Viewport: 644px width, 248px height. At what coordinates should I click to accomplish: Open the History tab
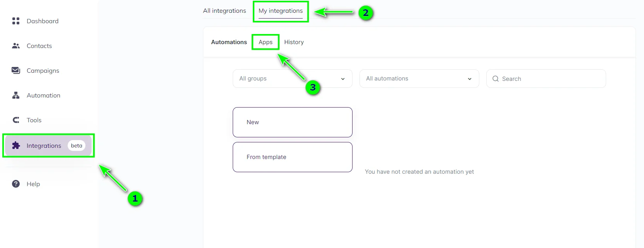(294, 42)
